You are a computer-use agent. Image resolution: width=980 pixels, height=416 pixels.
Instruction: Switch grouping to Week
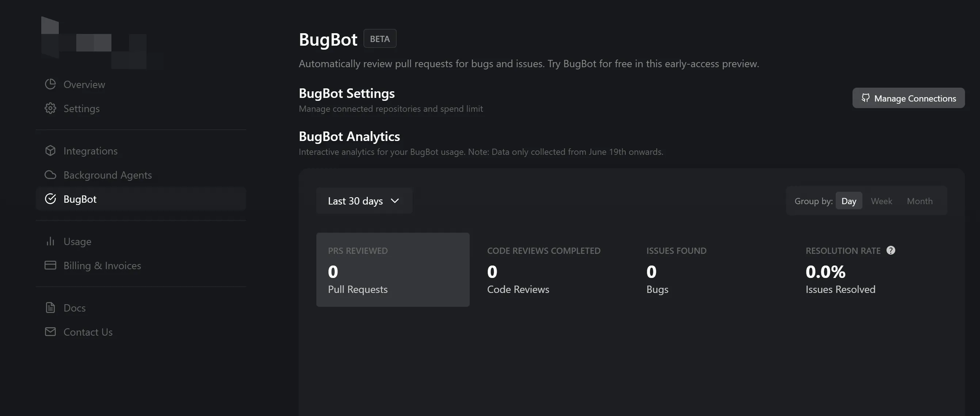pyautogui.click(x=881, y=201)
